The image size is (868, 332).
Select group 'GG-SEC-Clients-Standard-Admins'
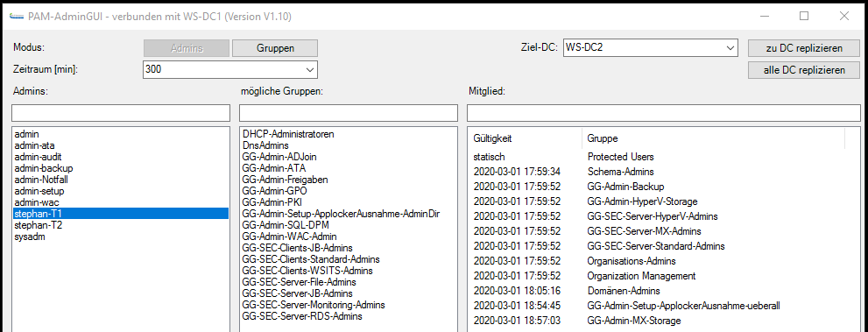349,259
